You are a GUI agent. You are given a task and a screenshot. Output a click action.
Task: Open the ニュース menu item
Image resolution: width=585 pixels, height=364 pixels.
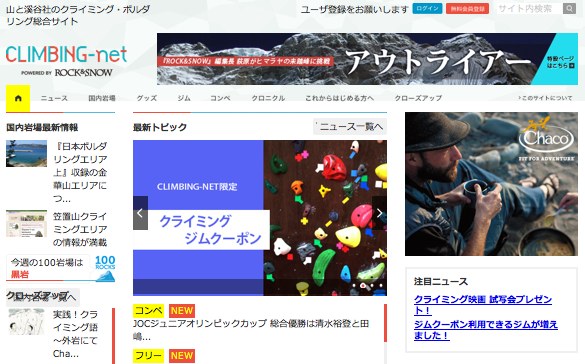point(54,98)
